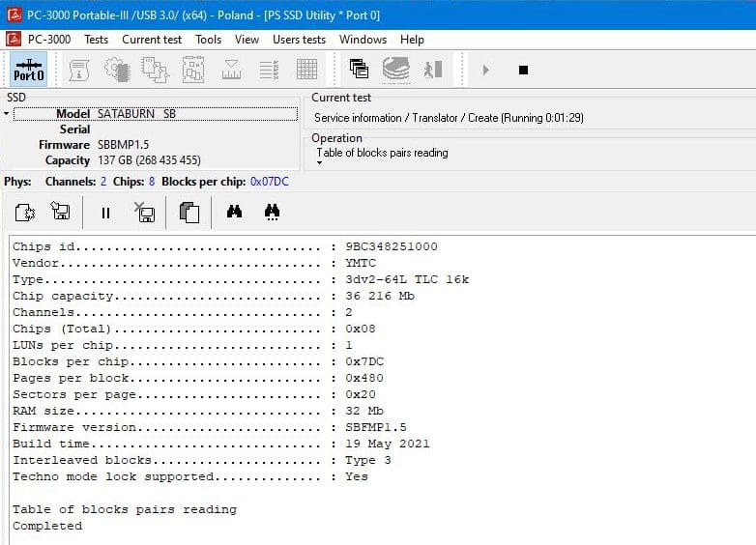Open the Tests menu

(x=96, y=40)
